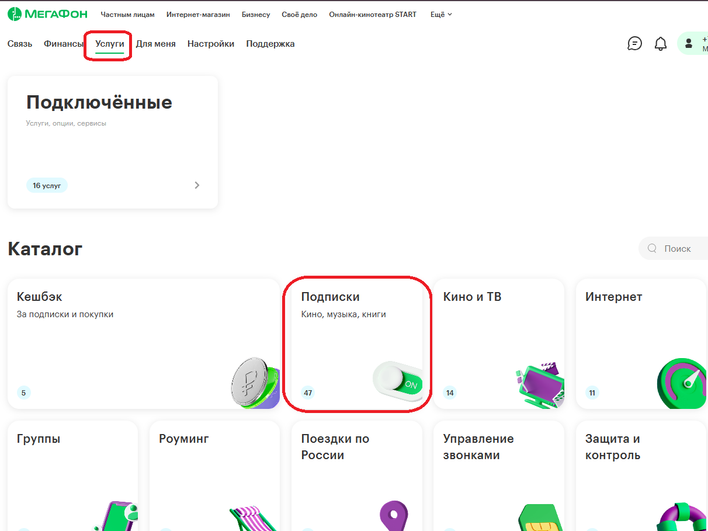Image resolution: width=708 pixels, height=531 pixels.
Task: Expand the Ещё dropdown in top bar
Action: tap(441, 14)
